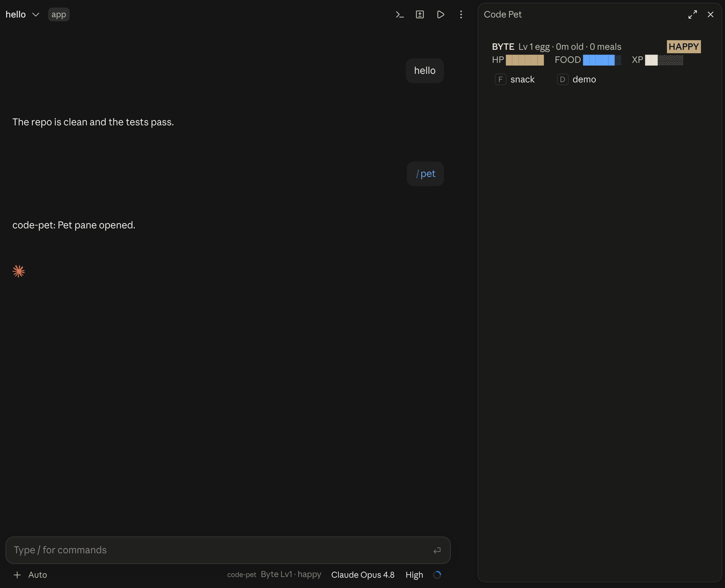Click the plus add icon
This screenshot has width=725, height=588.
point(17,575)
